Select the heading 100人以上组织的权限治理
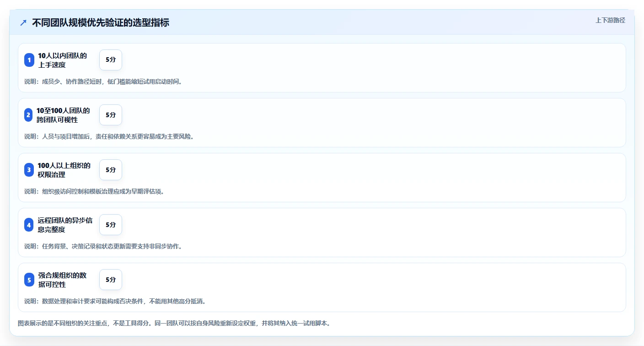This screenshot has width=644, height=346. tap(64, 170)
